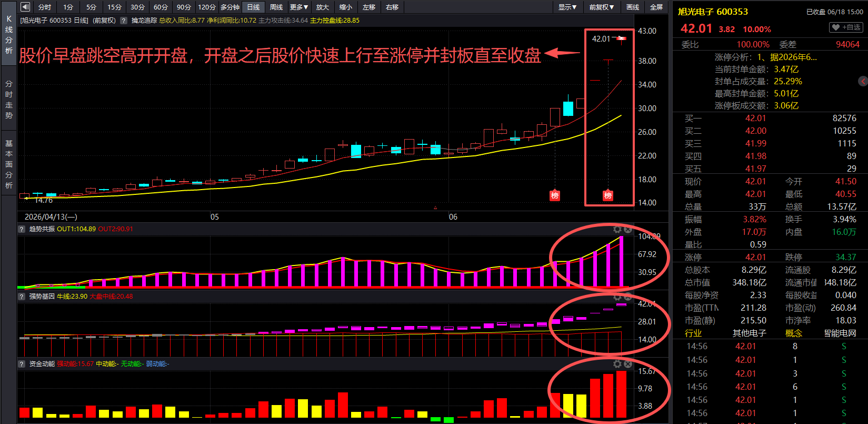Screen dimensions: 868x424
Task: Click date label 2026/04/13 on time axis
Action: click(51, 216)
